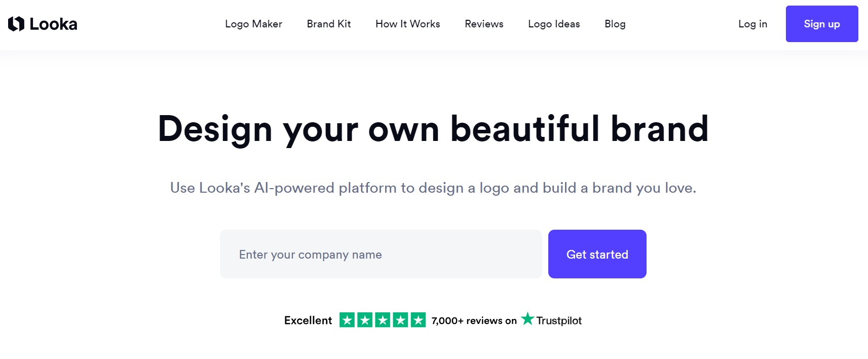The width and height of the screenshot is (868, 359).
Task: Open the Brand Kit page
Action: coord(329,24)
